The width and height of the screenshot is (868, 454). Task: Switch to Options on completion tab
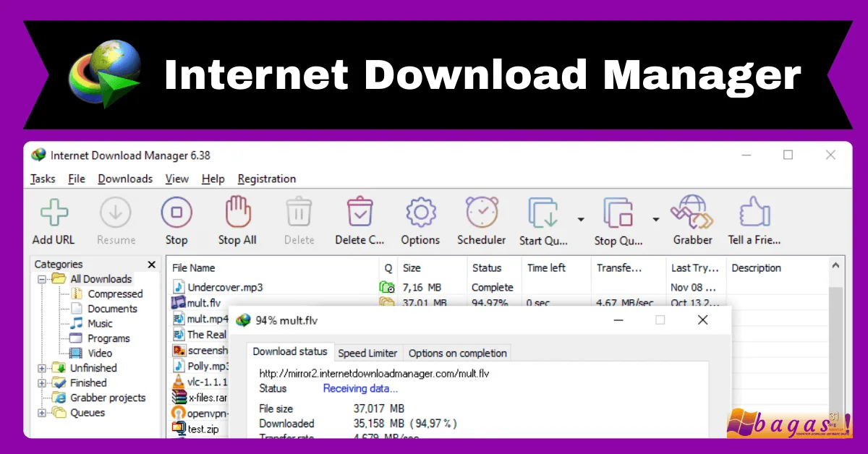pyautogui.click(x=457, y=353)
